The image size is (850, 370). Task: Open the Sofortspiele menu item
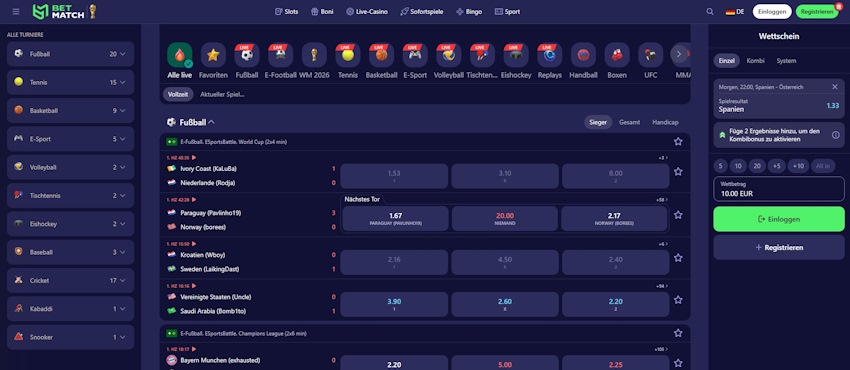(x=421, y=11)
